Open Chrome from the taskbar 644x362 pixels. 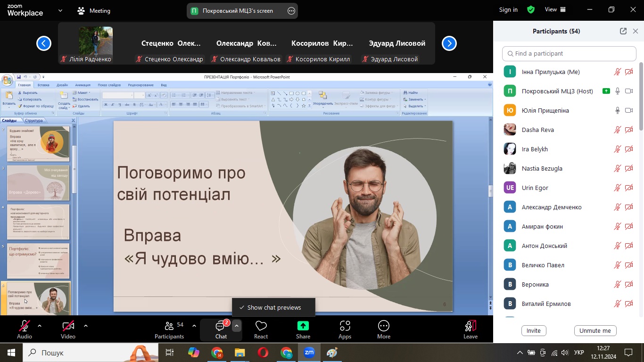coord(217,353)
